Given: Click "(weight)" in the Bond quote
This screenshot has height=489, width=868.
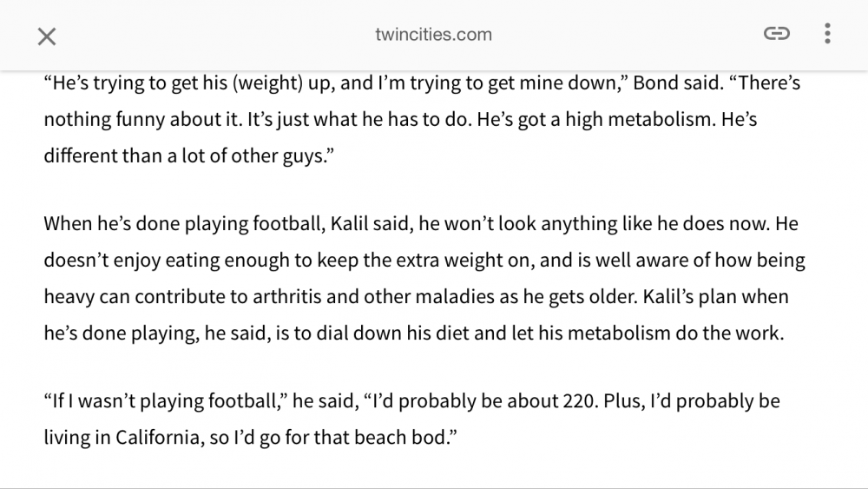Looking at the screenshot, I should tap(267, 83).
